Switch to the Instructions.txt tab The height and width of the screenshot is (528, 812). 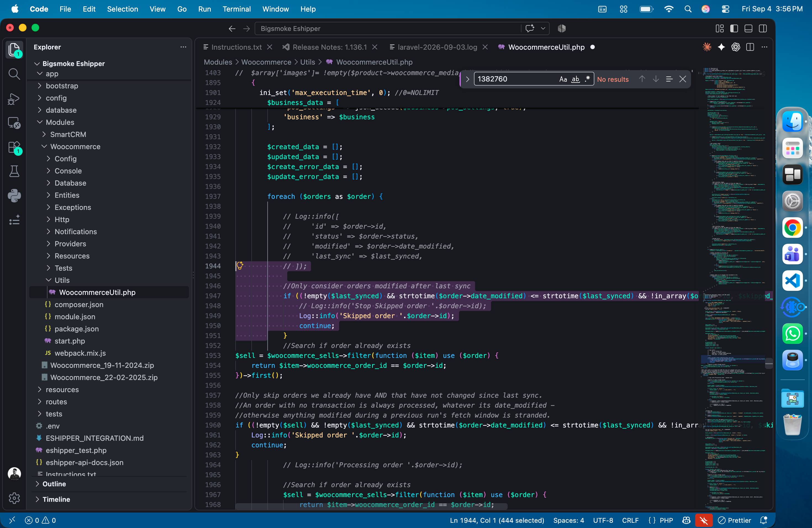[x=236, y=47]
